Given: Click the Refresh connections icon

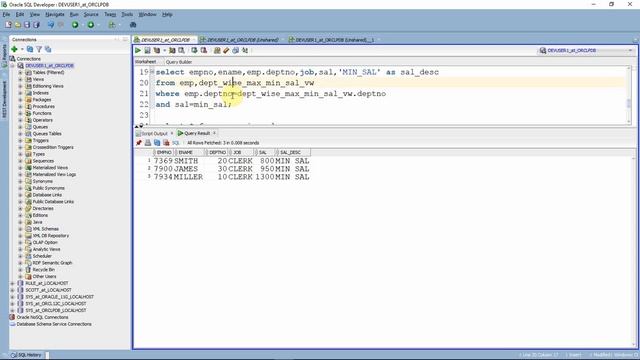Looking at the screenshot, I should click(30, 49).
